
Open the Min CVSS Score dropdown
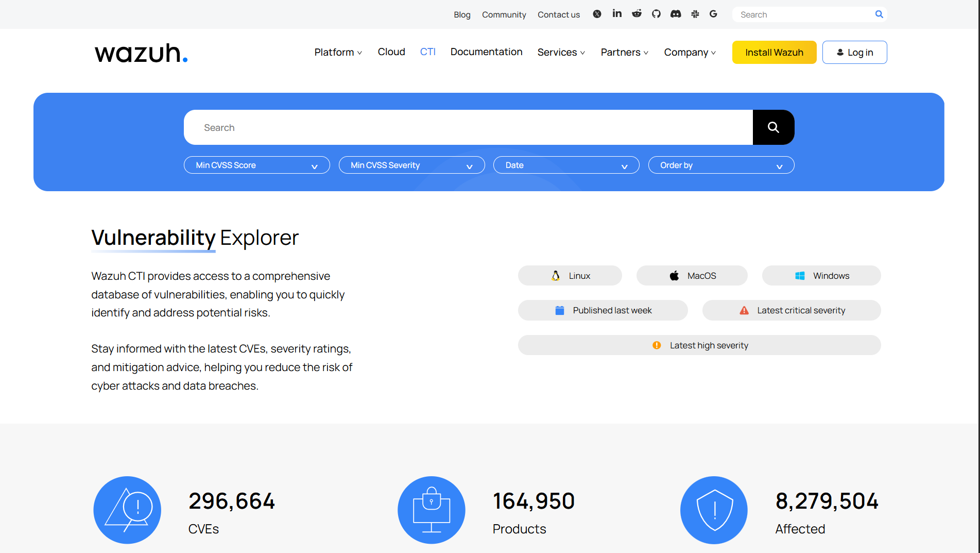(x=256, y=165)
